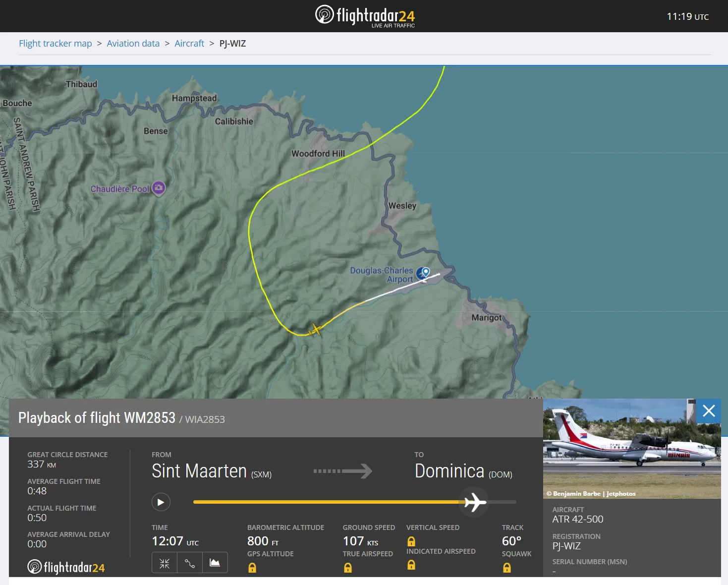This screenshot has width=728, height=585.
Task: Click the 60° track value
Action: [511, 541]
